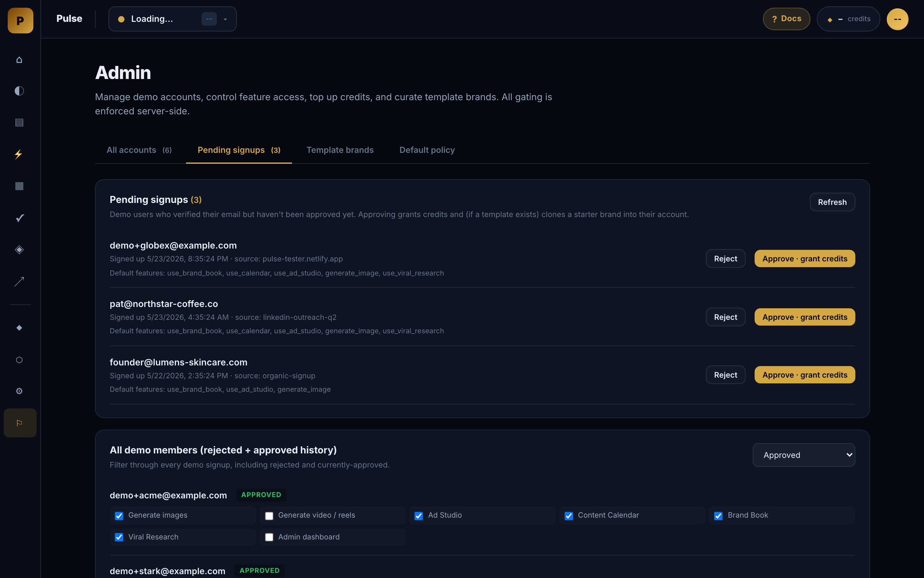
Task: Click the source: pulse-tester.netlify.app line
Action: [x=289, y=259]
